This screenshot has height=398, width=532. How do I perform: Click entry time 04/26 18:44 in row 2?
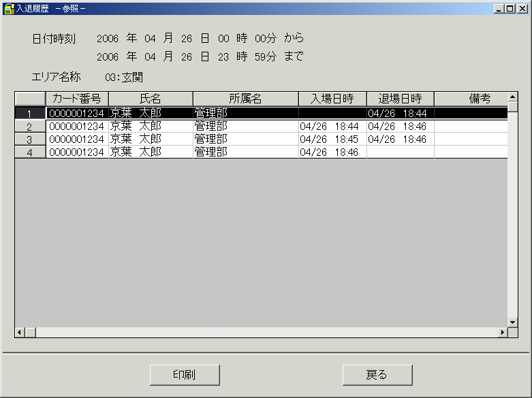click(332, 127)
